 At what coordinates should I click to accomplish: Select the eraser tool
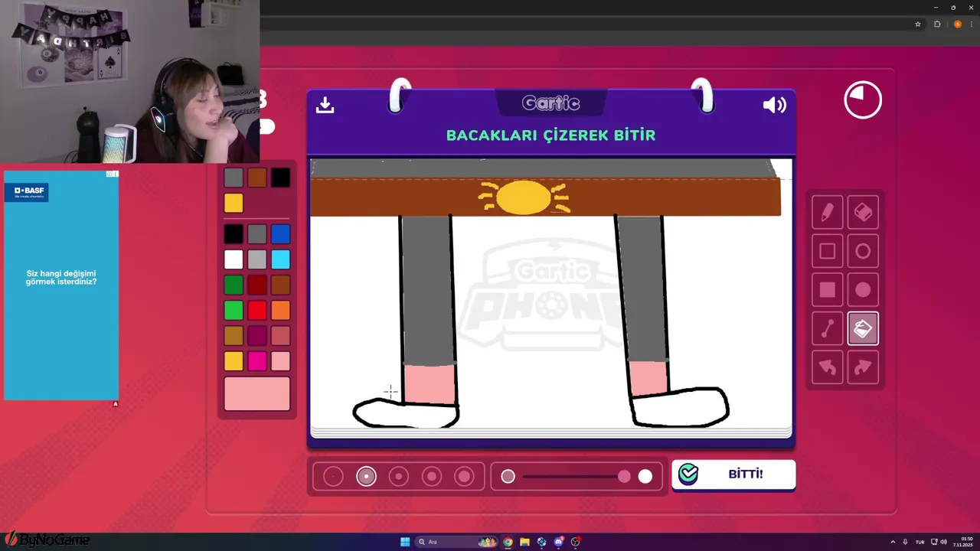863,213
